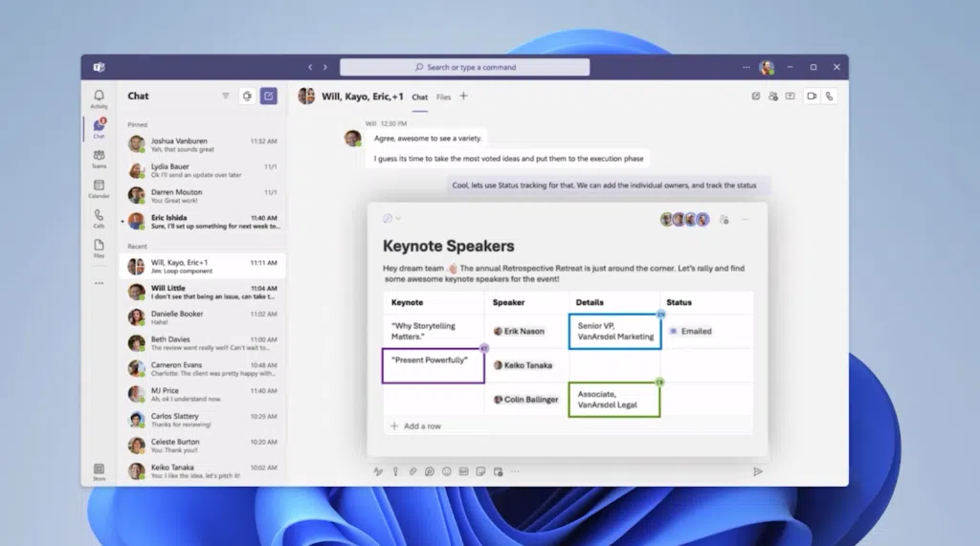Open chat with Darren Mouton
Viewport: 980px width, 546px height.
pos(203,196)
